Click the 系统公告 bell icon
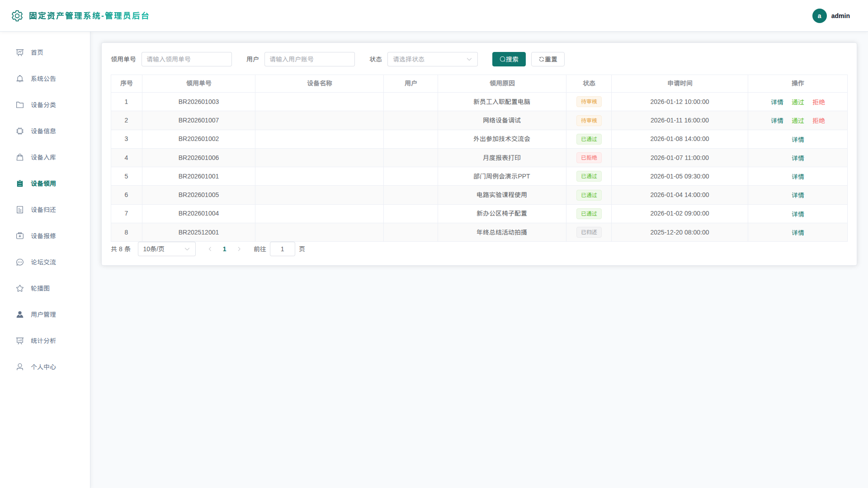 tap(20, 79)
